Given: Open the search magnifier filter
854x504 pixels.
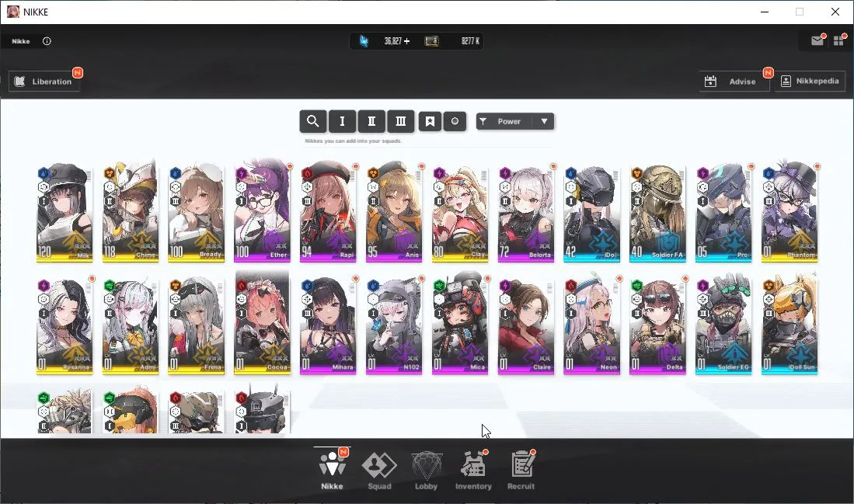Looking at the screenshot, I should [x=312, y=121].
